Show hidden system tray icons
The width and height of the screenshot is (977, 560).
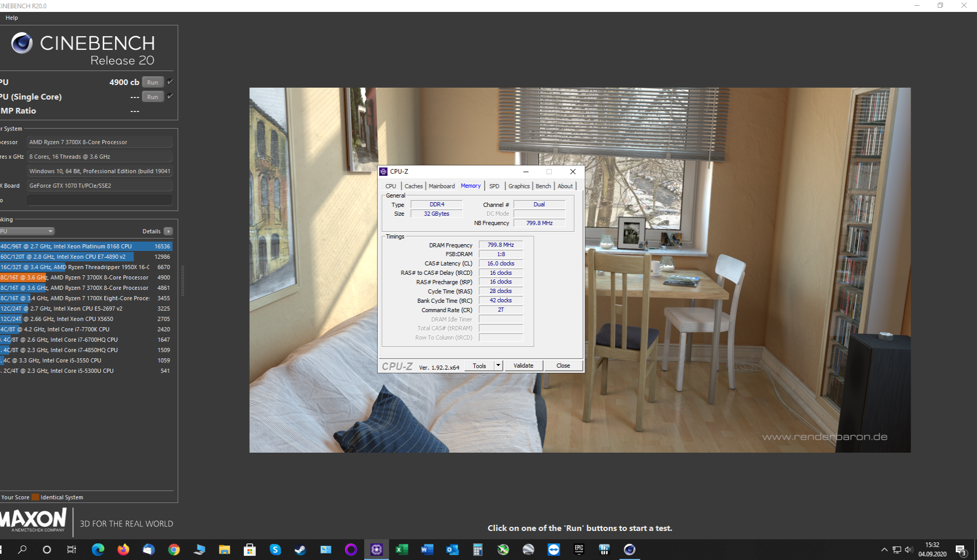[x=884, y=550]
